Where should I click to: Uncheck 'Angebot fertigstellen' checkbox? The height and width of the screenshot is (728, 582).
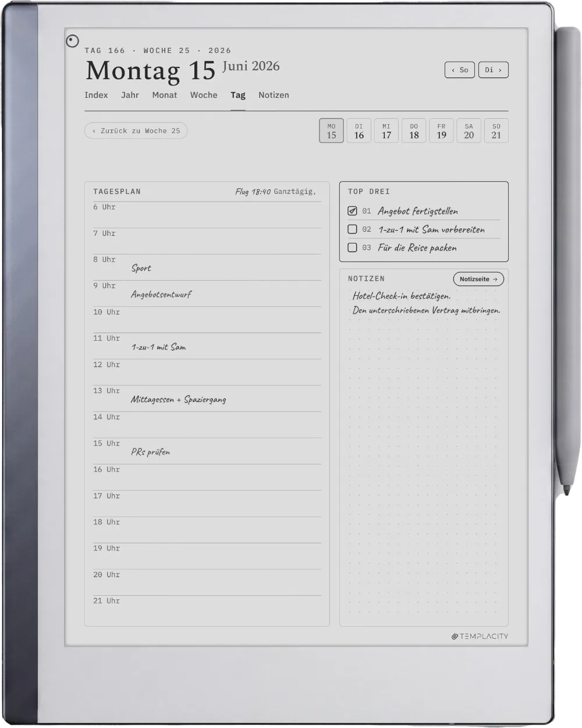click(352, 211)
